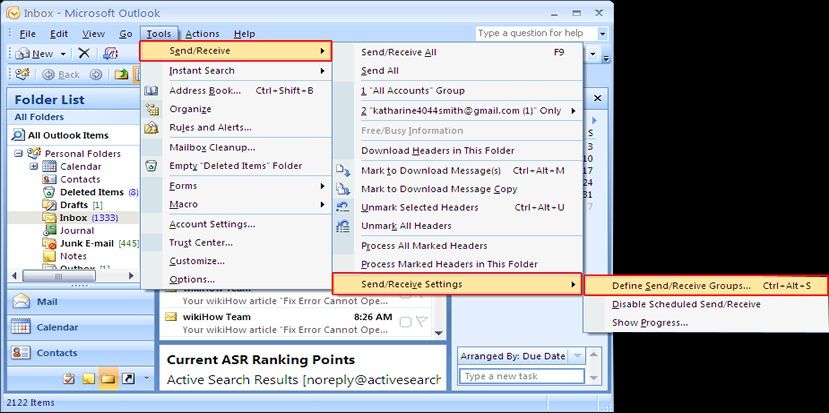Collapse the Personal Folders tree node
The height and width of the screenshot is (413, 829).
click(19, 153)
